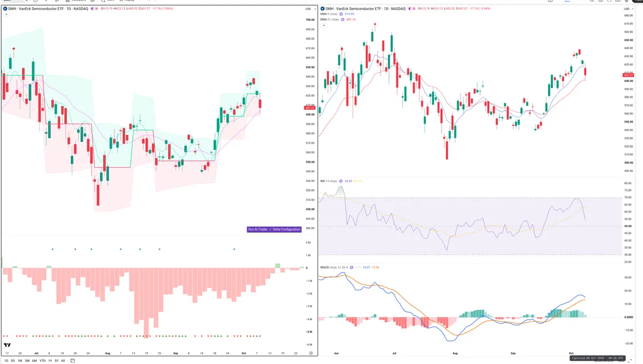Viewport: 643px width, 364px height.
Task: Collapse the left chart's indicator legend chevron
Action: tap(5, 14)
